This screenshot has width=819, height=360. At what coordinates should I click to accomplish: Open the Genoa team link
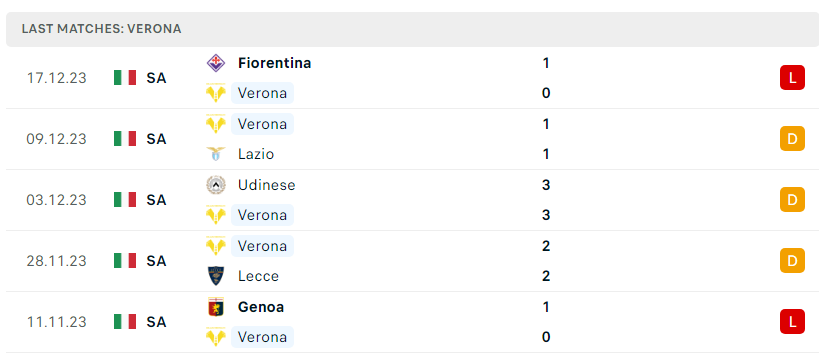[261, 307]
